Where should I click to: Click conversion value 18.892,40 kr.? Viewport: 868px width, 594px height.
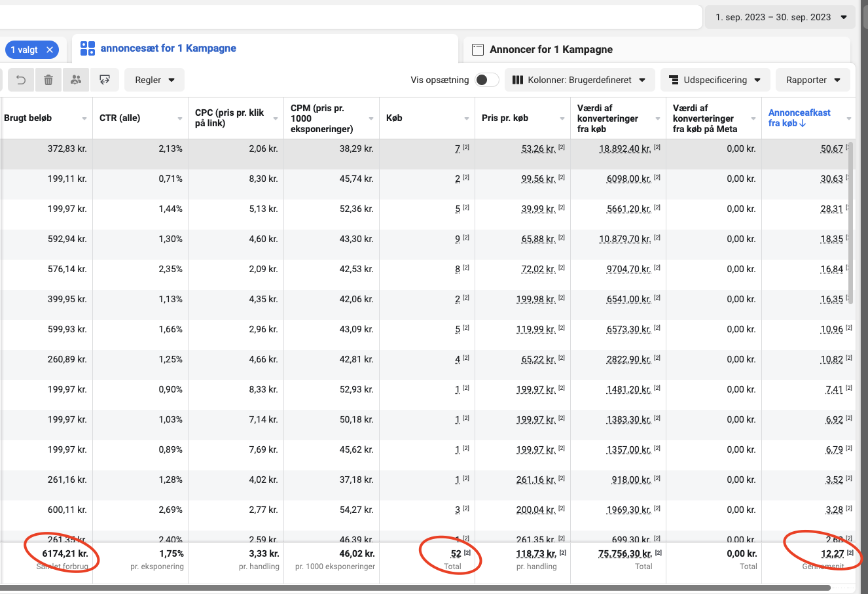pos(625,148)
